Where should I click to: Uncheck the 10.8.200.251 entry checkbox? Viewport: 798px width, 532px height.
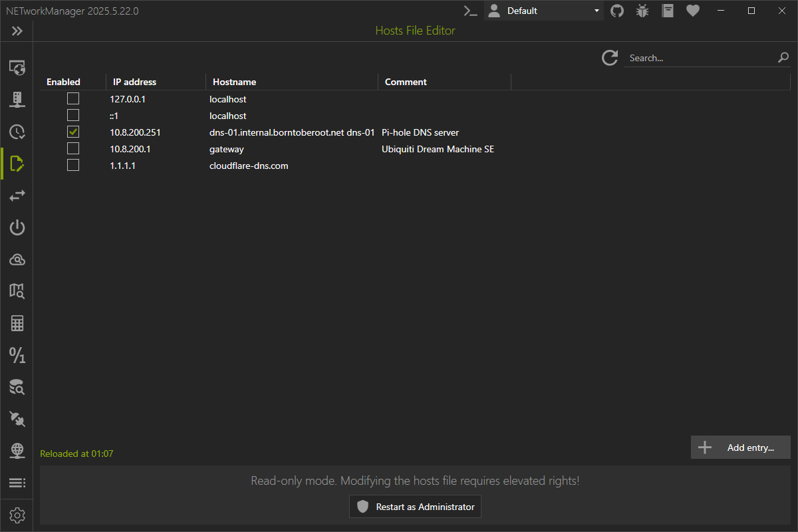click(73, 132)
